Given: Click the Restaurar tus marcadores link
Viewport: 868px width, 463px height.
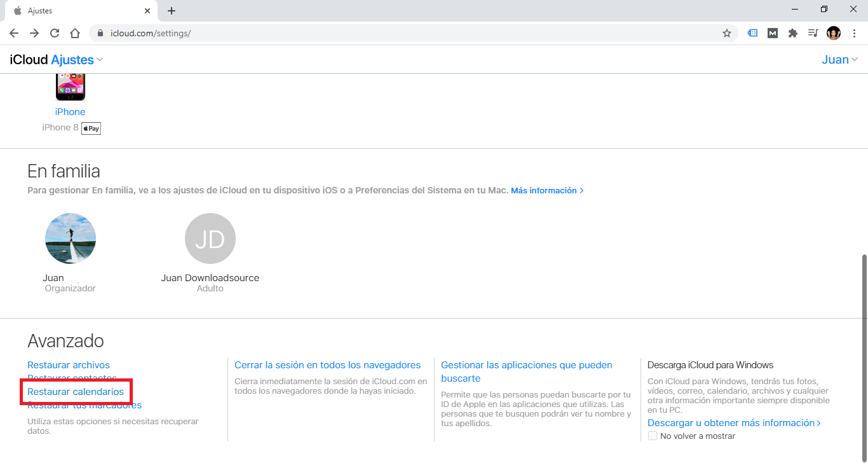Looking at the screenshot, I should point(85,405).
